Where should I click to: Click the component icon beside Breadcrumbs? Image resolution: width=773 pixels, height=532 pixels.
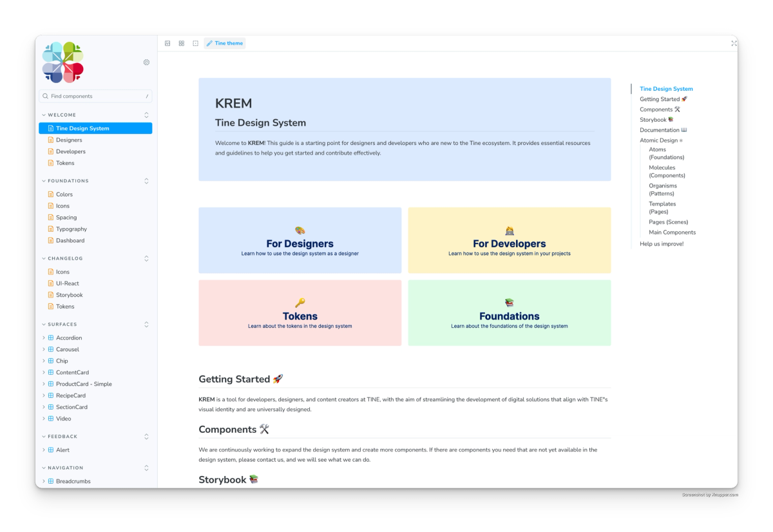tap(51, 482)
